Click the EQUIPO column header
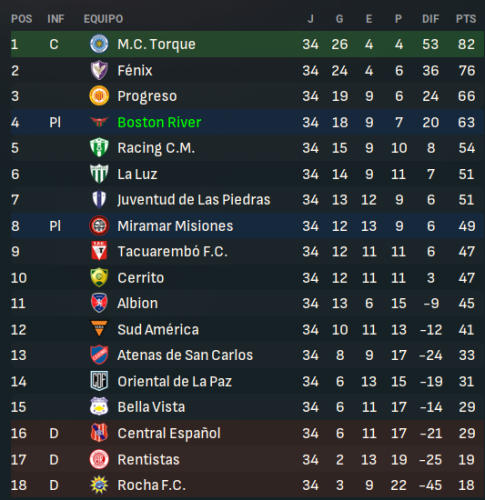485x500 pixels. 103,19
